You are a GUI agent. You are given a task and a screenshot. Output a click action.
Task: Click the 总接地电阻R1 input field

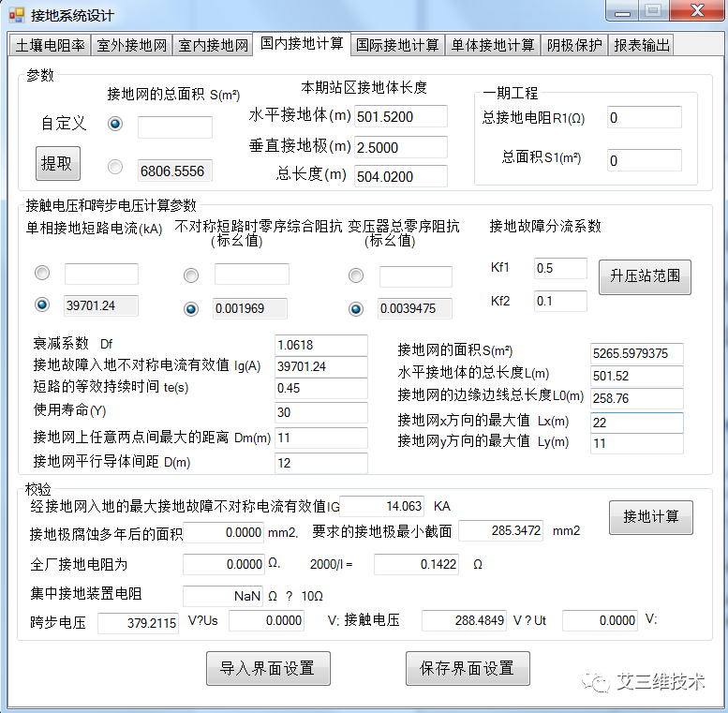[645, 117]
